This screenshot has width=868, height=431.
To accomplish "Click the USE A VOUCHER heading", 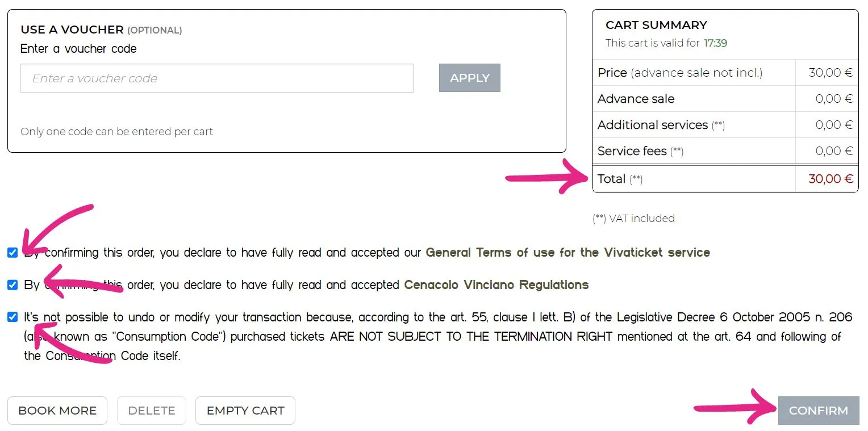I will point(72,30).
